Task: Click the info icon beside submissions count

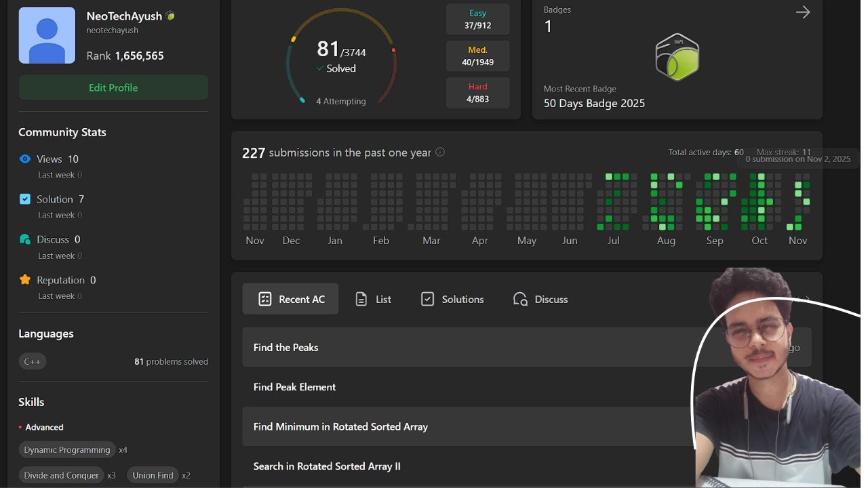Action: [440, 152]
